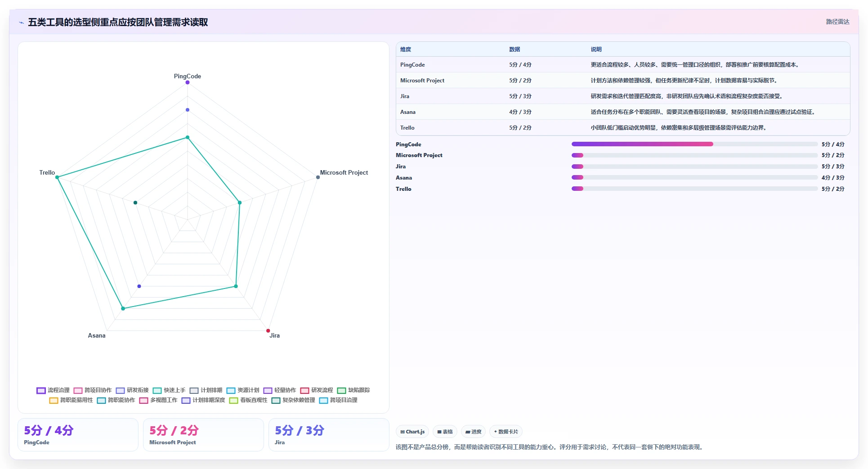
Task: Click the Jira axis label on radar
Action: click(x=275, y=336)
